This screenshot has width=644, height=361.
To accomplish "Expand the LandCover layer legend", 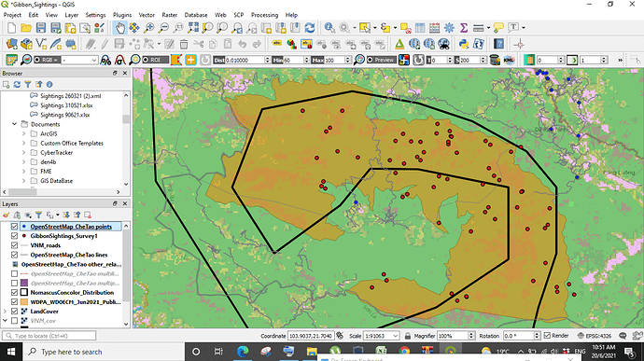I will [x=5, y=312].
